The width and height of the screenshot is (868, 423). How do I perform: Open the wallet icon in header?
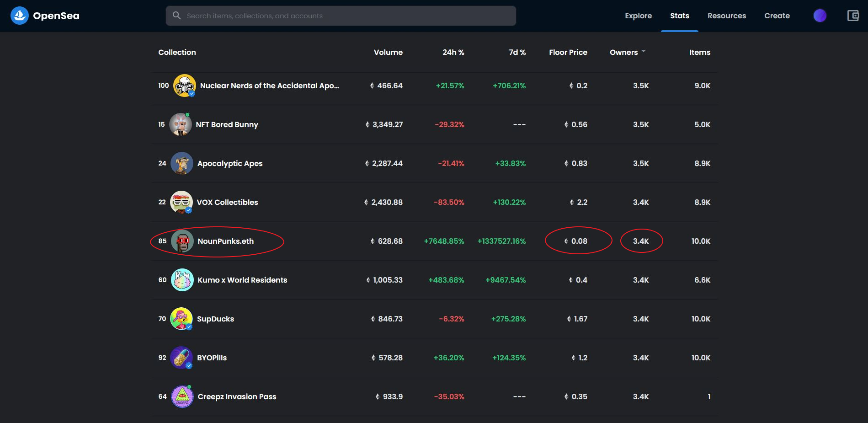[853, 16]
